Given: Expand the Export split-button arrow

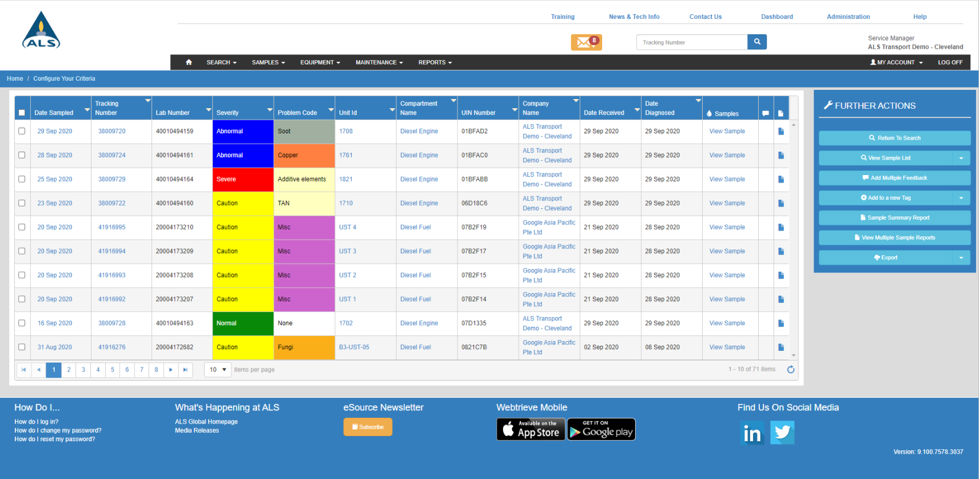Looking at the screenshot, I should pos(961,258).
